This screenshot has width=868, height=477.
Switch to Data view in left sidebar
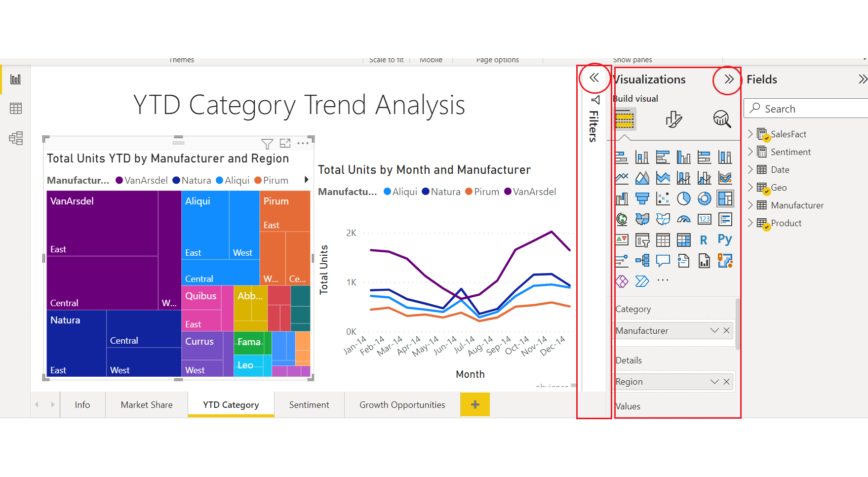[16, 109]
